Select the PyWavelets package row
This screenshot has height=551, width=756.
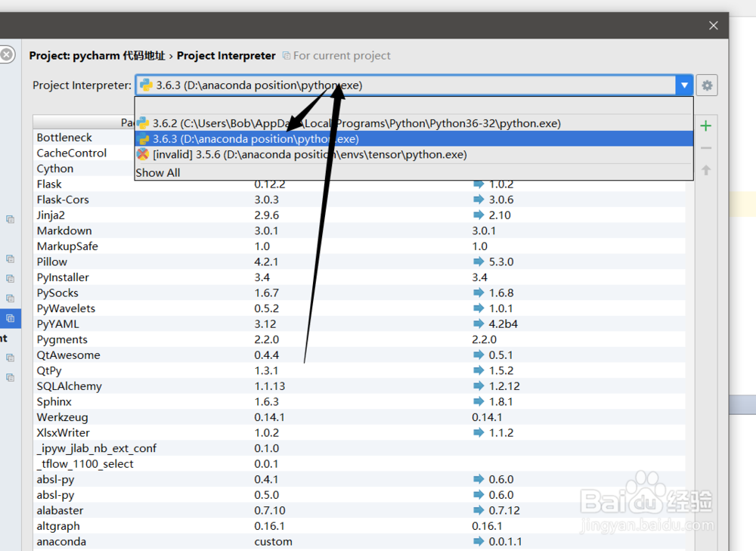[359, 308]
